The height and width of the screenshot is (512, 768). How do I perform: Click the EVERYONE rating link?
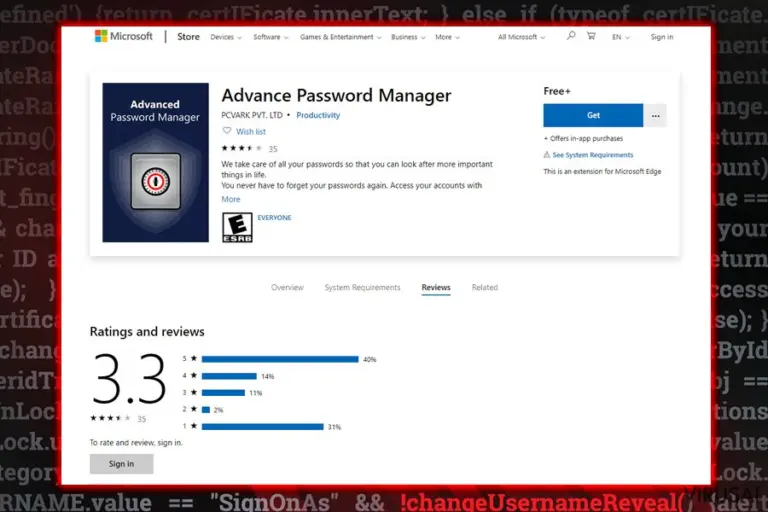tap(274, 218)
